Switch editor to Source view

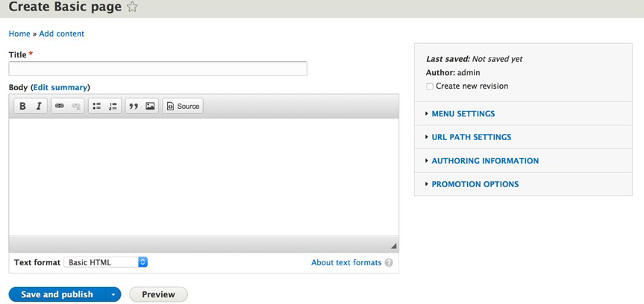click(x=183, y=106)
